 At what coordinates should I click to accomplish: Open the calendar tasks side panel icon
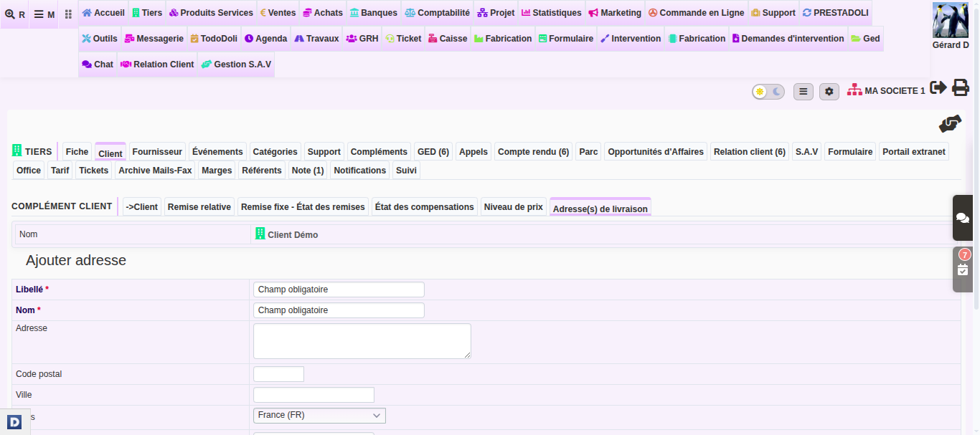pos(963,270)
